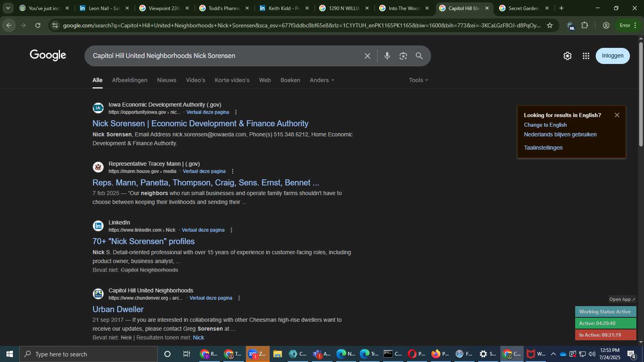
Task: Click Working Status: Active indicator
Action: [605, 312]
